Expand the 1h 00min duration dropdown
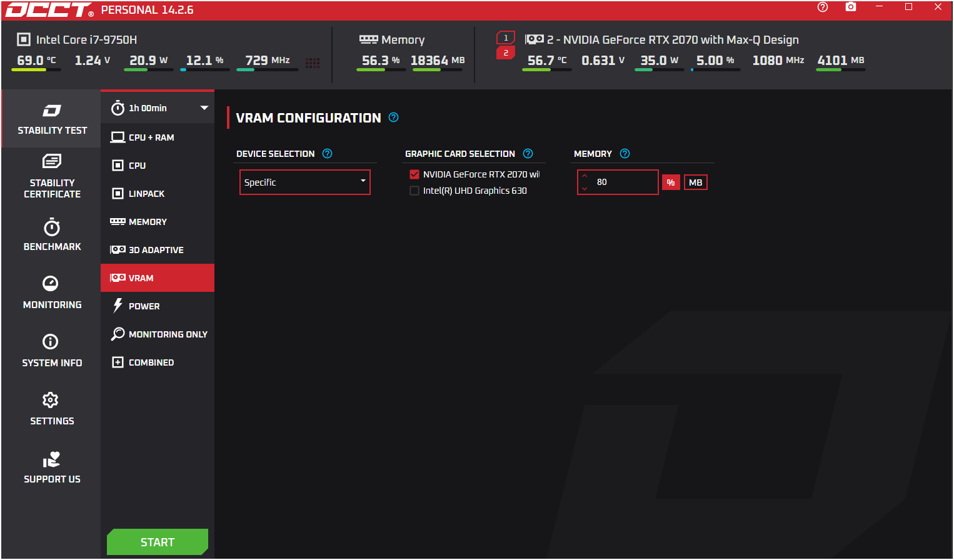954x560 pixels. pos(158,108)
